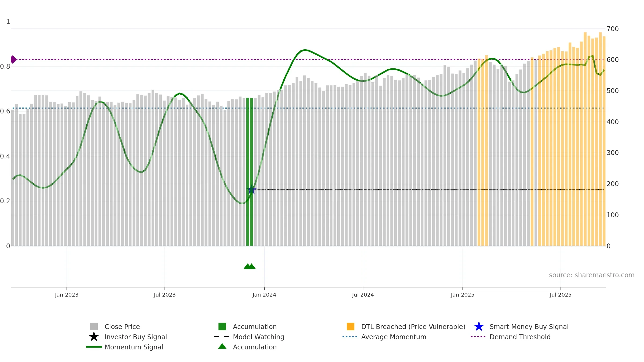Screen dimensions: 644x362
Task: Click the blue Smart Money star on chart
Action: pos(251,190)
